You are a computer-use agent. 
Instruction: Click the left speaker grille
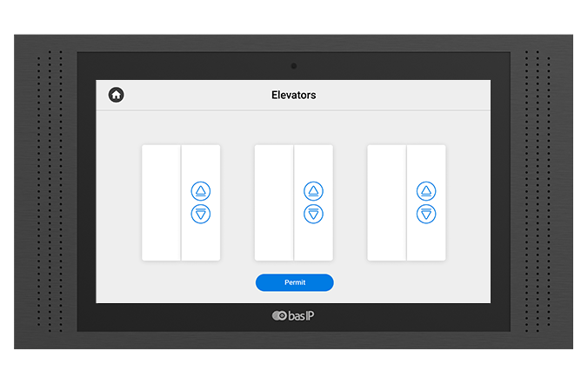pos(50,191)
